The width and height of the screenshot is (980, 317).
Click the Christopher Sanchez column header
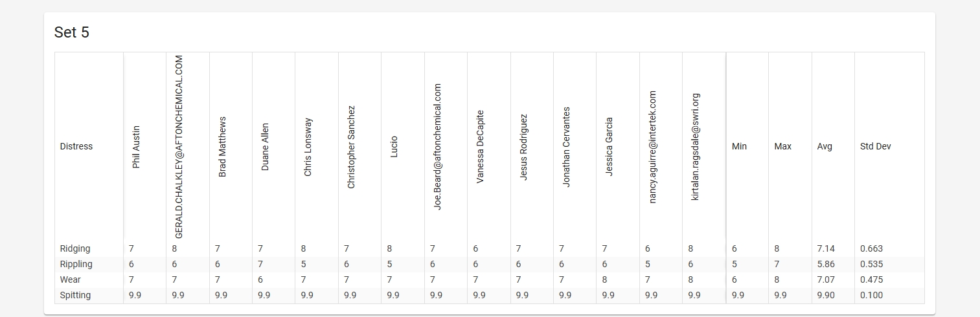351,147
